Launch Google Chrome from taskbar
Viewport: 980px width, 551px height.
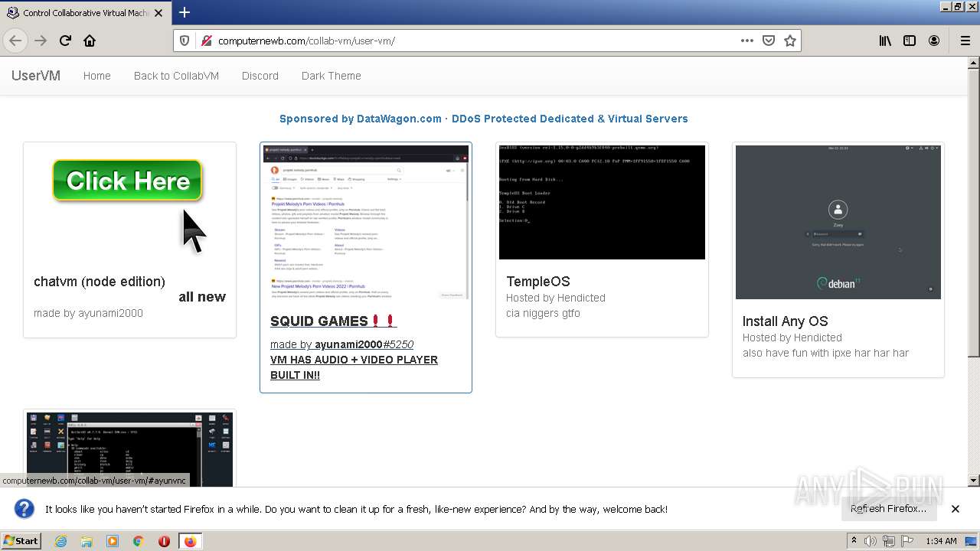[x=139, y=541]
